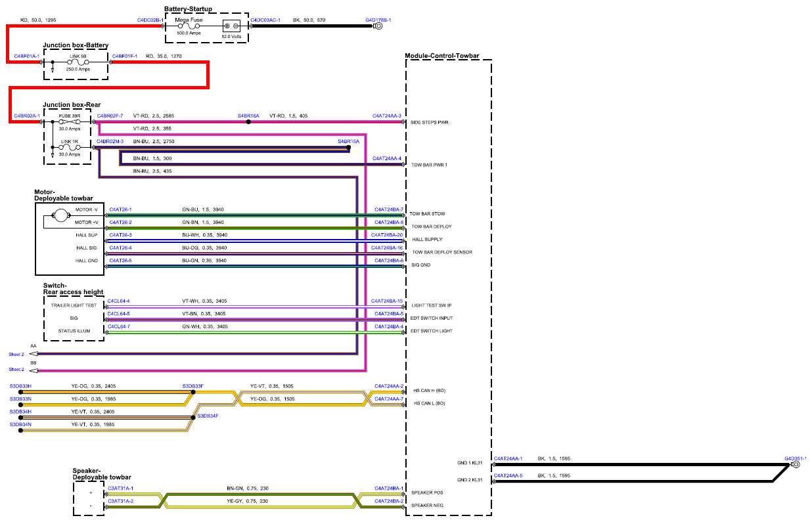Click connector label C4AT26-1

coord(121,209)
